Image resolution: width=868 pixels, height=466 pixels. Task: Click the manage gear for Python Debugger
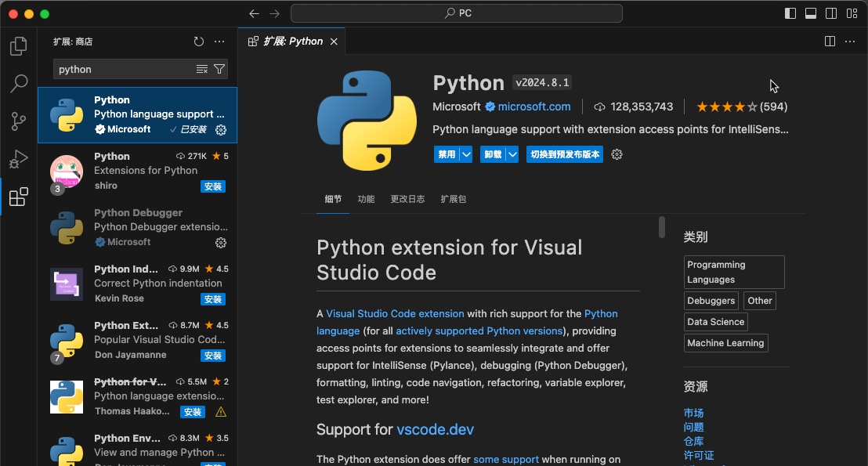tap(221, 243)
